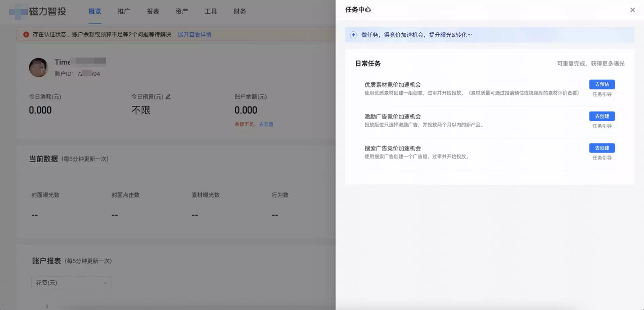The height and width of the screenshot is (310, 644).
Task: Click the red error icon in the warning banner
Action: pos(26,34)
